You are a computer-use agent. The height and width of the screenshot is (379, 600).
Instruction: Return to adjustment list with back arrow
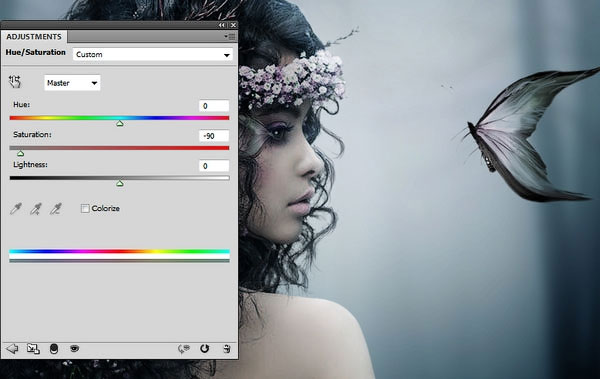click(x=12, y=349)
